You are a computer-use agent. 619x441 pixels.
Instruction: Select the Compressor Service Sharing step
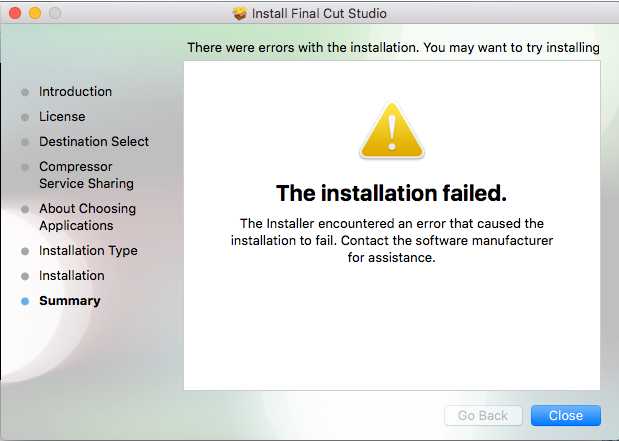point(86,175)
